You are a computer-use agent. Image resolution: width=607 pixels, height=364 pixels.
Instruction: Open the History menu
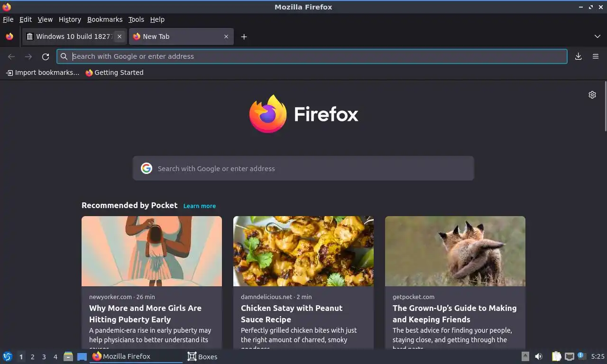pos(70,19)
